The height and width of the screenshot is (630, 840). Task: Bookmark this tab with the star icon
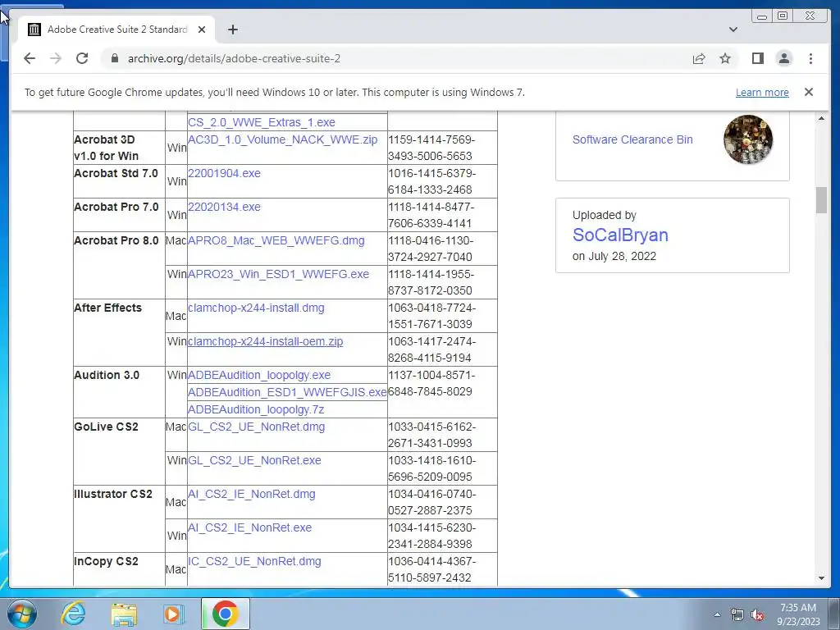click(725, 58)
